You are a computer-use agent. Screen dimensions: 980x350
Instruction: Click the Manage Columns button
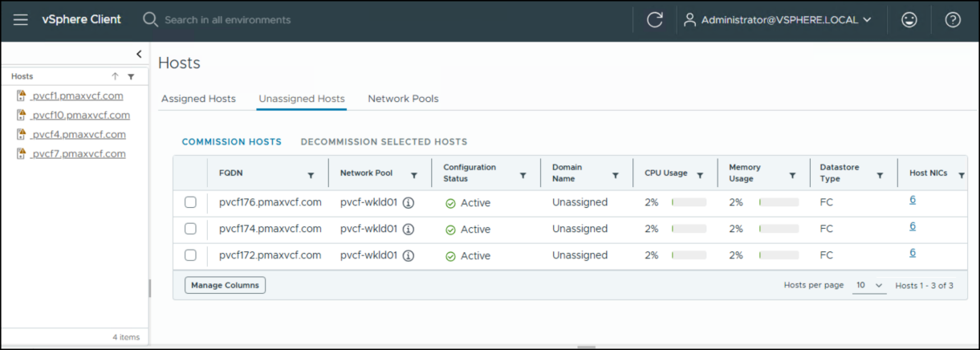(x=225, y=285)
